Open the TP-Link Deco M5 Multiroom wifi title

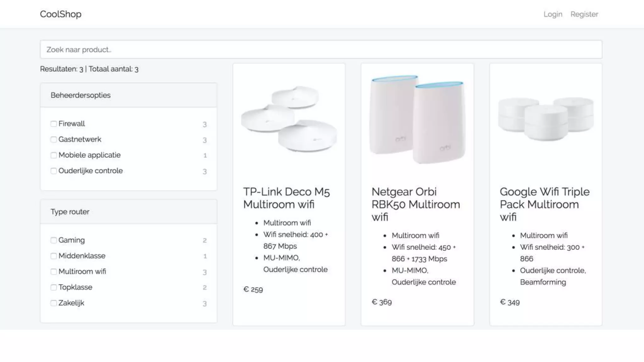[286, 198]
